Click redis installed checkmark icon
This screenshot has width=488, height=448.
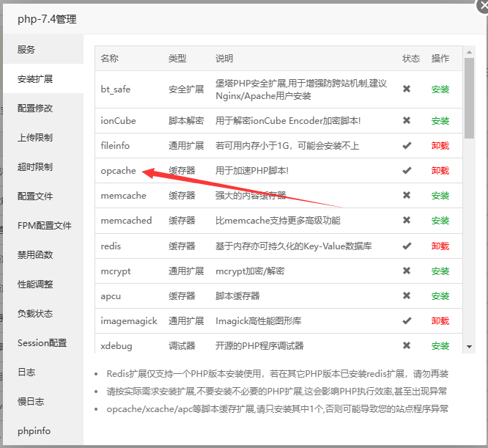(x=407, y=246)
